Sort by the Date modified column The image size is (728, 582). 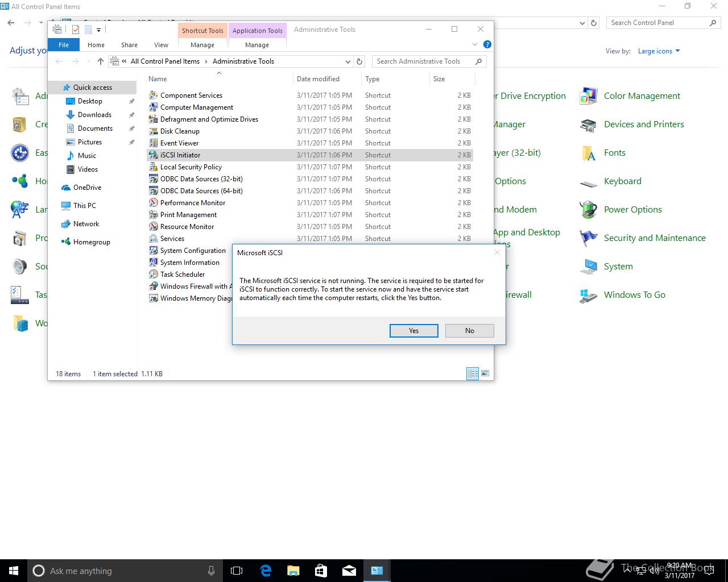coord(327,79)
